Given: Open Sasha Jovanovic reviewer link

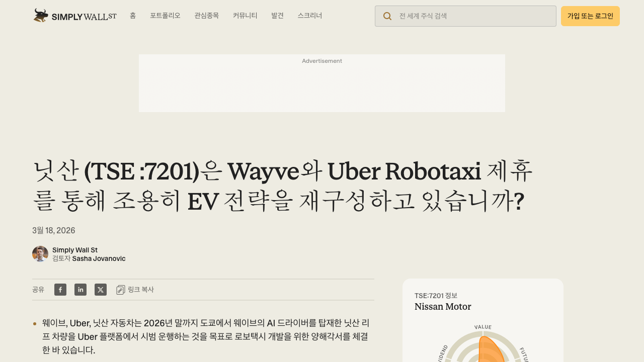Looking at the screenshot, I should click(99, 258).
